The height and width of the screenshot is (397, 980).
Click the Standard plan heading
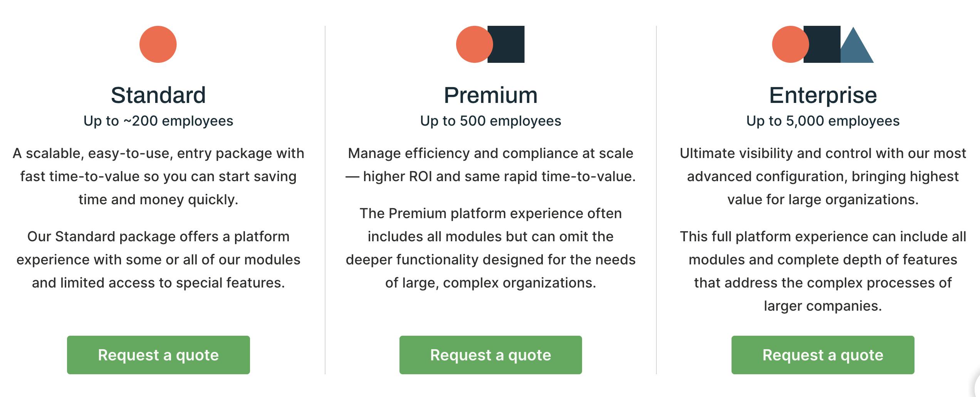158,95
